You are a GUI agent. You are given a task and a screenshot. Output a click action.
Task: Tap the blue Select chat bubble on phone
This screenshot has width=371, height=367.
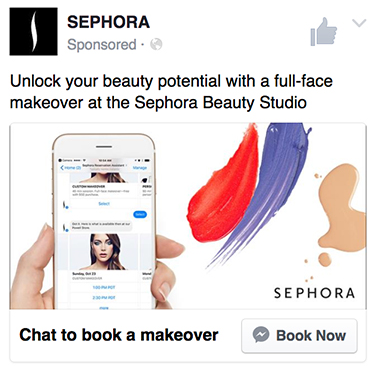click(x=140, y=214)
